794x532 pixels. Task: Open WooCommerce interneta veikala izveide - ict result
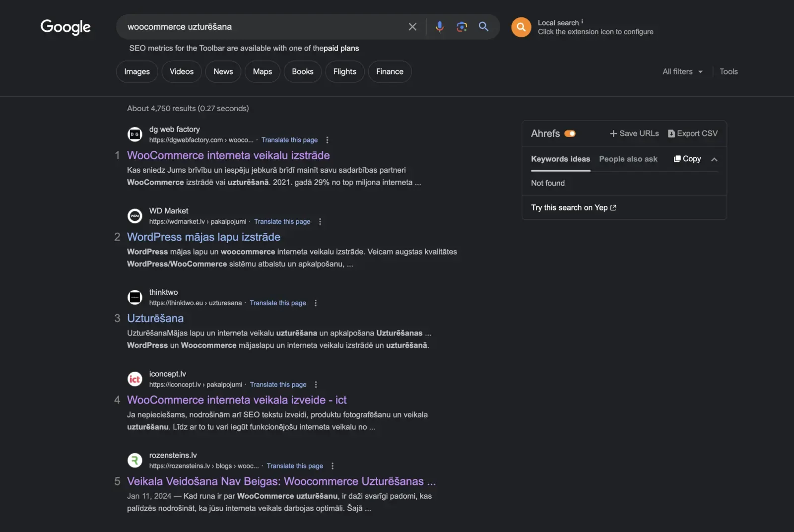237,400
